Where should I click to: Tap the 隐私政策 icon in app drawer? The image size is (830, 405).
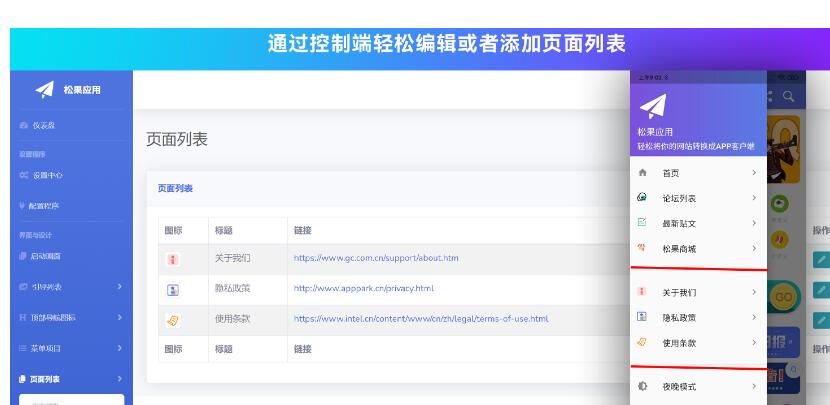pos(642,317)
